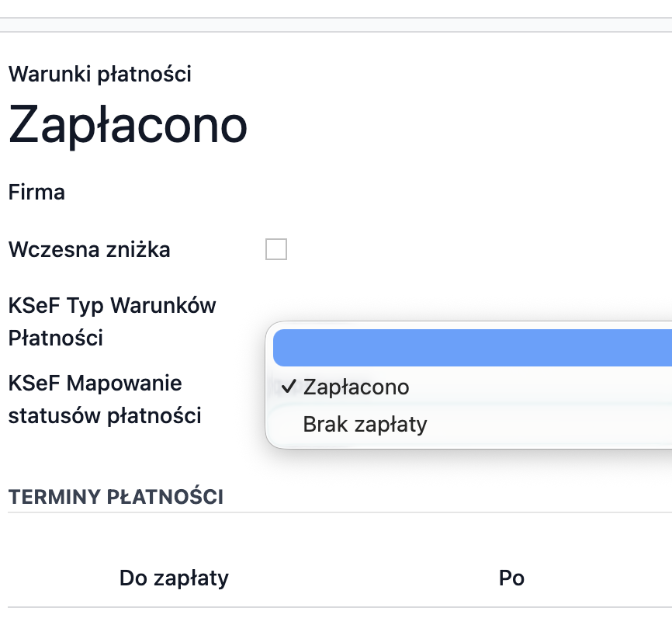Sort by the Do zapłaty column header
Image resolution: width=672 pixels, height=618 pixels.
coord(174,578)
